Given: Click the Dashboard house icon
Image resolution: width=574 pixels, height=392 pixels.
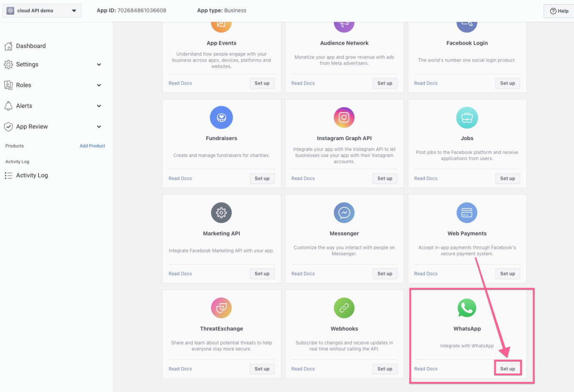Looking at the screenshot, I should click(8, 46).
